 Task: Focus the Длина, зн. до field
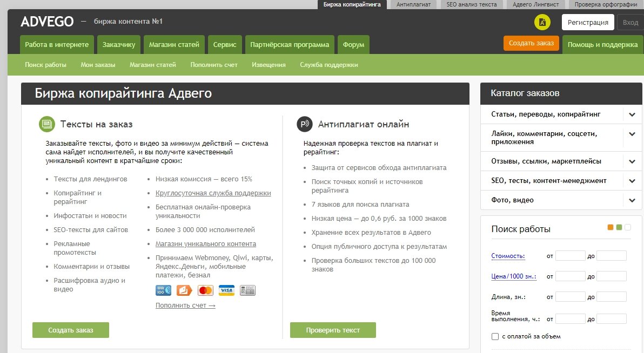point(612,297)
